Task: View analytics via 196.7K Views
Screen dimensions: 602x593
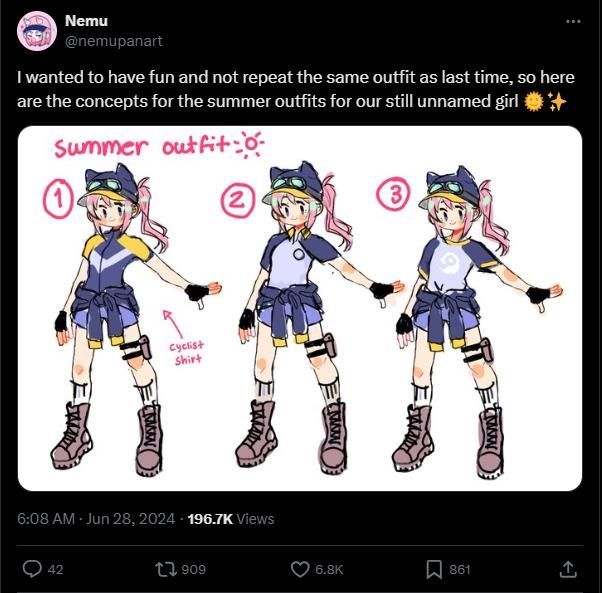Action: click(x=230, y=518)
